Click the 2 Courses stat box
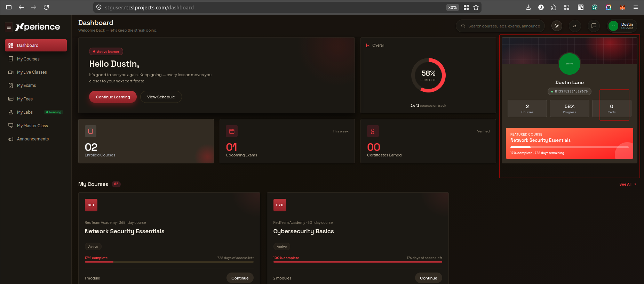Image resolution: width=644 pixels, height=284 pixels. click(x=527, y=108)
